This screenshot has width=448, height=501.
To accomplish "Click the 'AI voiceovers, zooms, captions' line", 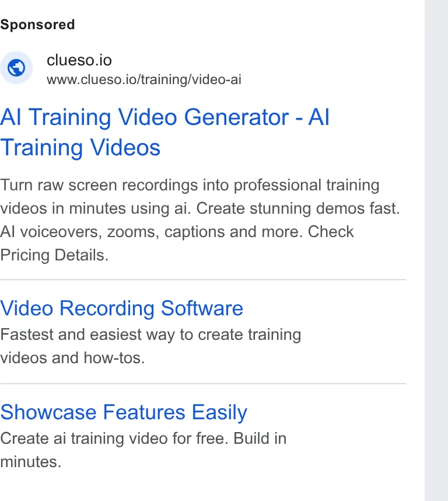I will click(x=177, y=232).
